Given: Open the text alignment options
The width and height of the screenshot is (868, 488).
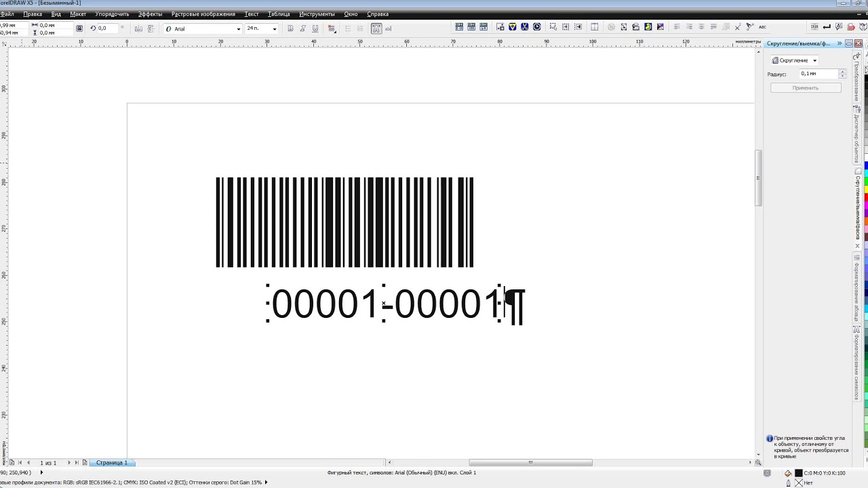Looking at the screenshot, I should 332,28.
